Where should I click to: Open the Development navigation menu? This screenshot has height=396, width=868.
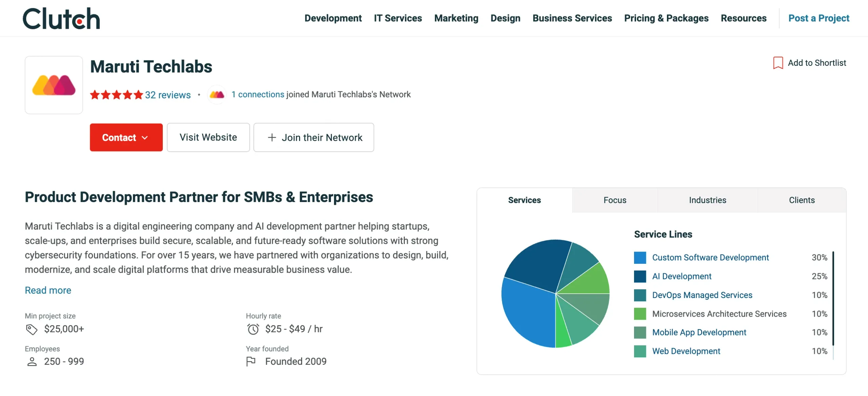point(333,18)
